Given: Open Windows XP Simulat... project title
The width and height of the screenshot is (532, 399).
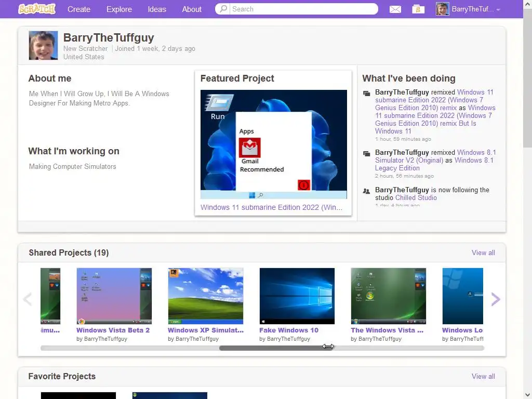Looking at the screenshot, I should point(206,330).
